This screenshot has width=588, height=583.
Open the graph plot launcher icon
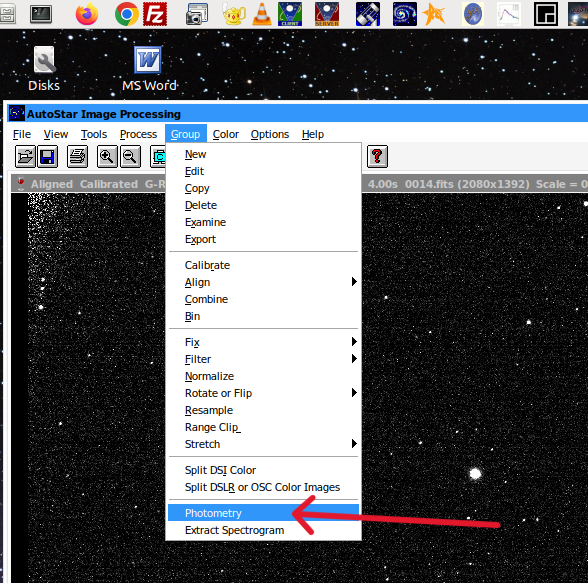tap(509, 14)
